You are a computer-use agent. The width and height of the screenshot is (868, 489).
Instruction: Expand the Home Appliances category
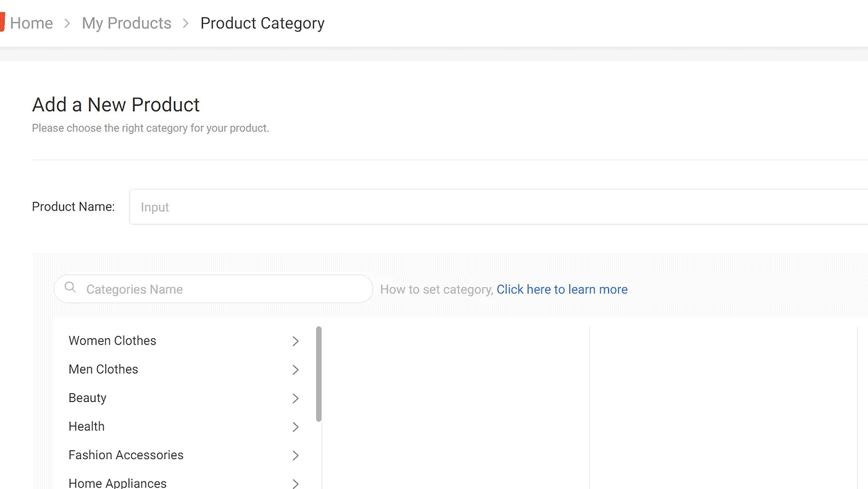click(x=295, y=482)
